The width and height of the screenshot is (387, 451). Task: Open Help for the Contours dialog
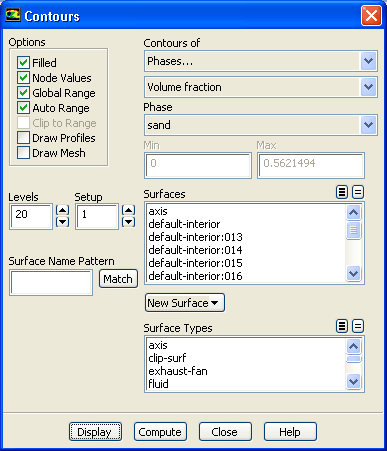tap(290, 432)
